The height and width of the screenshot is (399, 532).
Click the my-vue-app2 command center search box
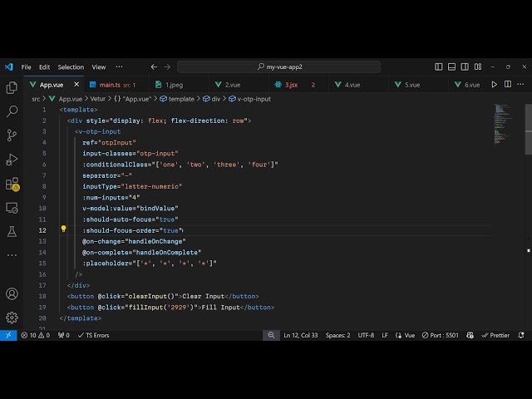tap(278, 66)
